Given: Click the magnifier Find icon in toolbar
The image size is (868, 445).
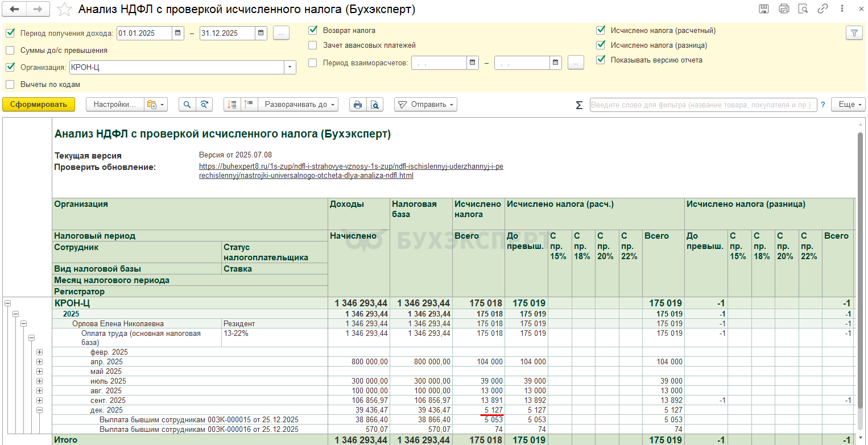Looking at the screenshot, I should 187,105.
